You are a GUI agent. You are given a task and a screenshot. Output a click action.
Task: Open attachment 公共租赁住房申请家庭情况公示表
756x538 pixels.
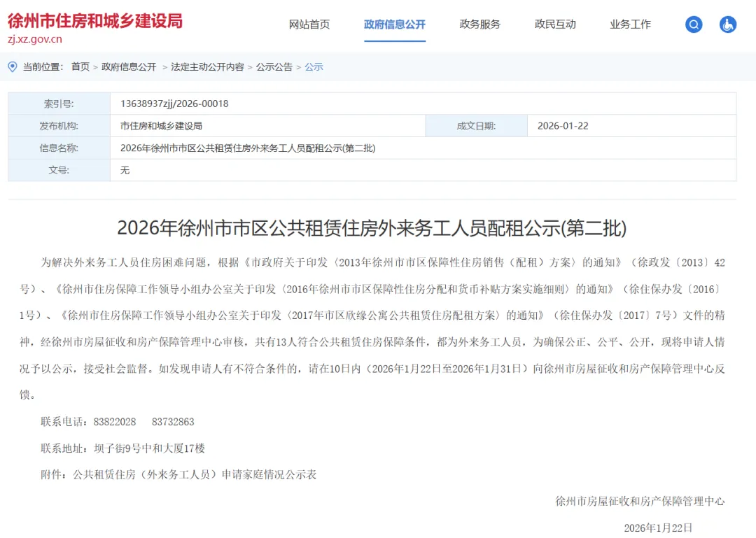pos(195,475)
